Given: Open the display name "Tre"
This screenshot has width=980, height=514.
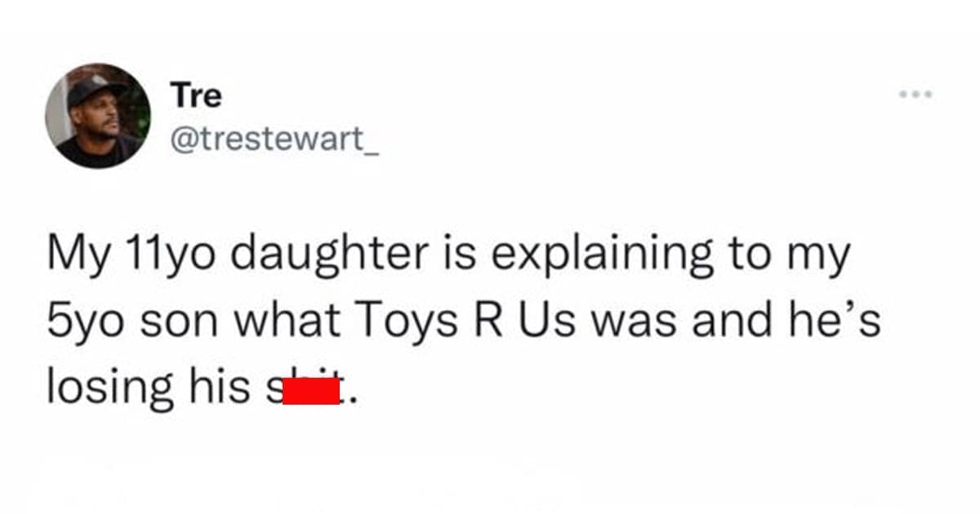Looking at the screenshot, I should tap(196, 96).
